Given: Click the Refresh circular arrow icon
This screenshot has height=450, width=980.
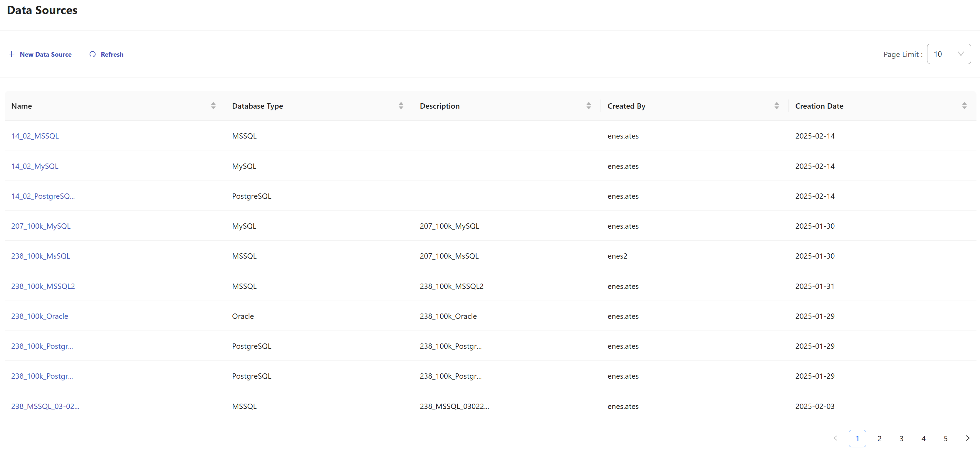Looking at the screenshot, I should [93, 54].
